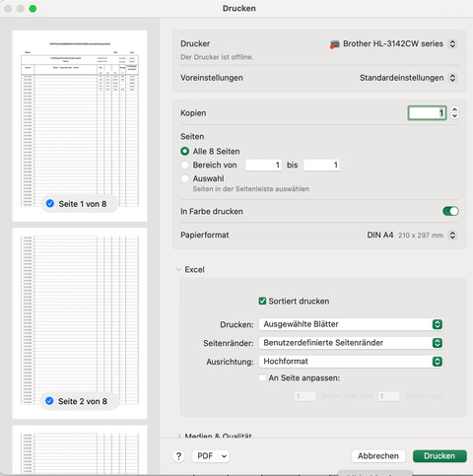Screen dimensions: 473x476
Task: Click the Bereich von start page field
Action: (263, 165)
